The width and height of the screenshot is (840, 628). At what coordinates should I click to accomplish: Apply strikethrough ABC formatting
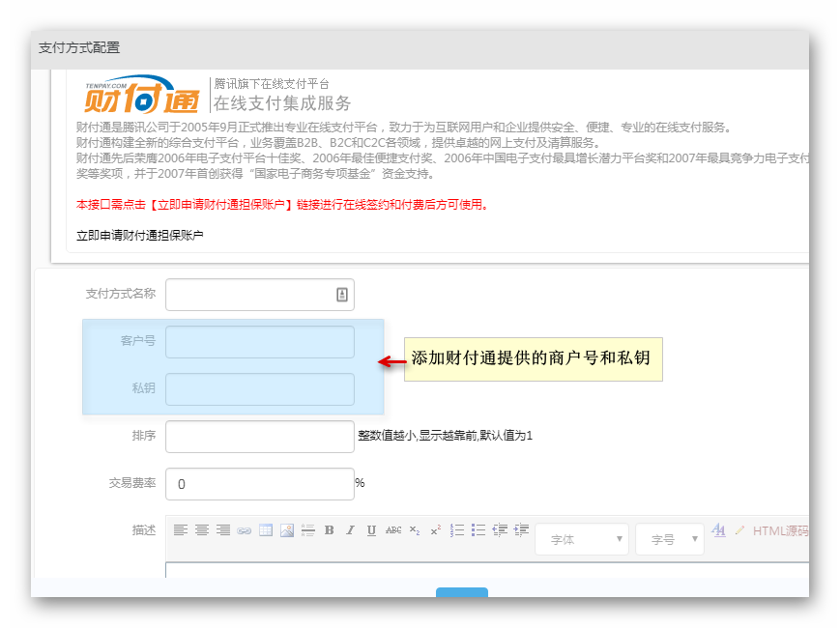393,530
